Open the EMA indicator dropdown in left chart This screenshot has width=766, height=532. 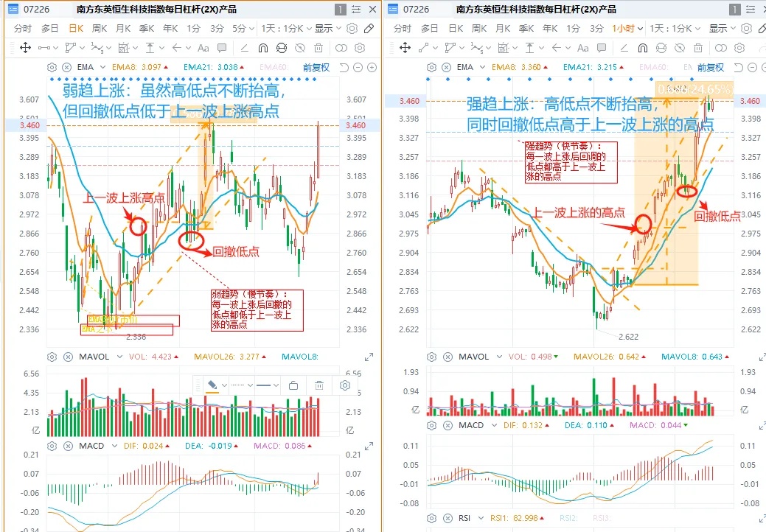click(x=102, y=67)
